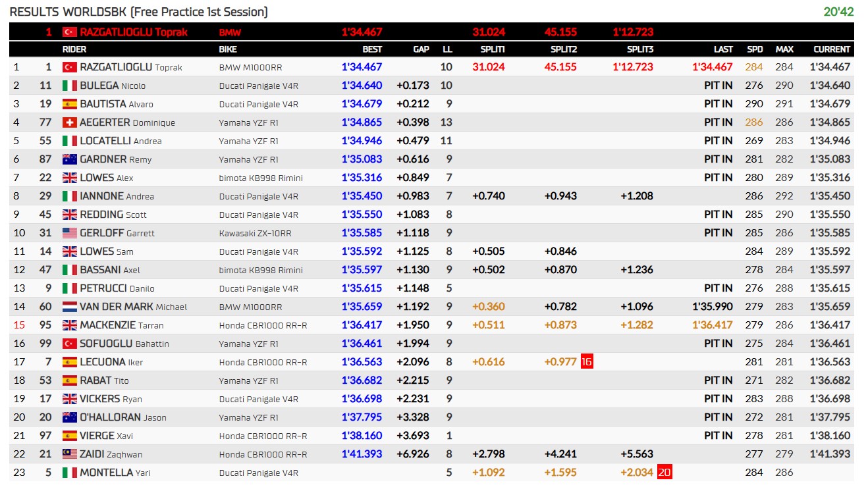
Task: Click the RIDER column header
Action: coord(74,49)
